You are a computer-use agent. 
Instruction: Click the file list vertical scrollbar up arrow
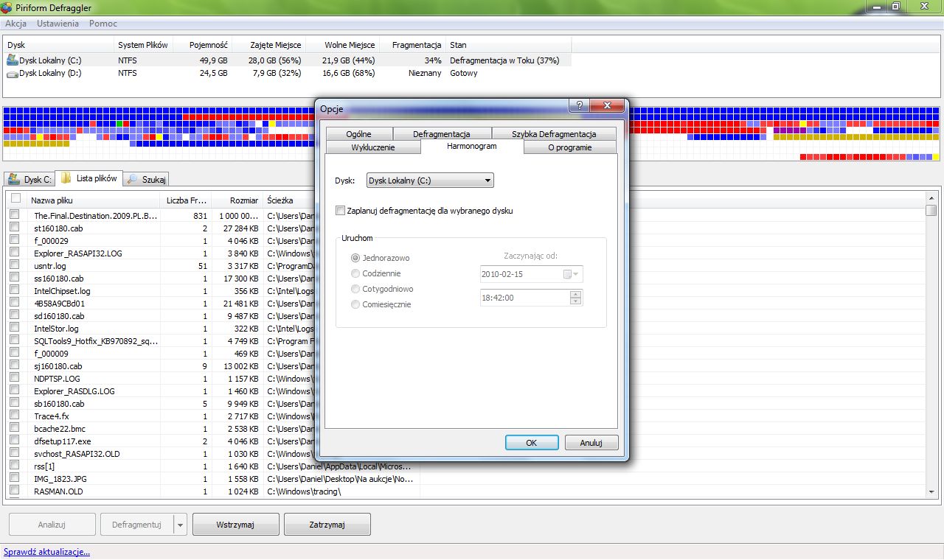pos(931,197)
